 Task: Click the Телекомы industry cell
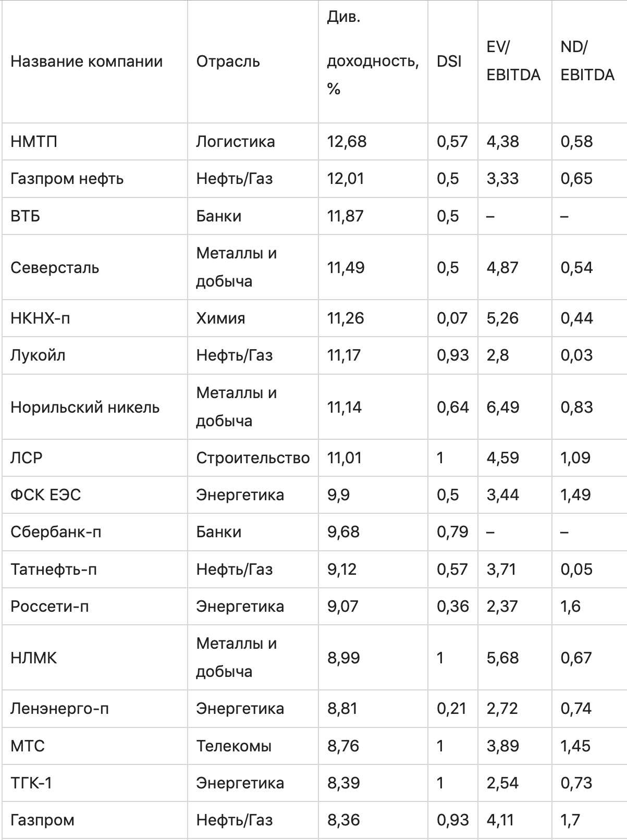[234, 746]
